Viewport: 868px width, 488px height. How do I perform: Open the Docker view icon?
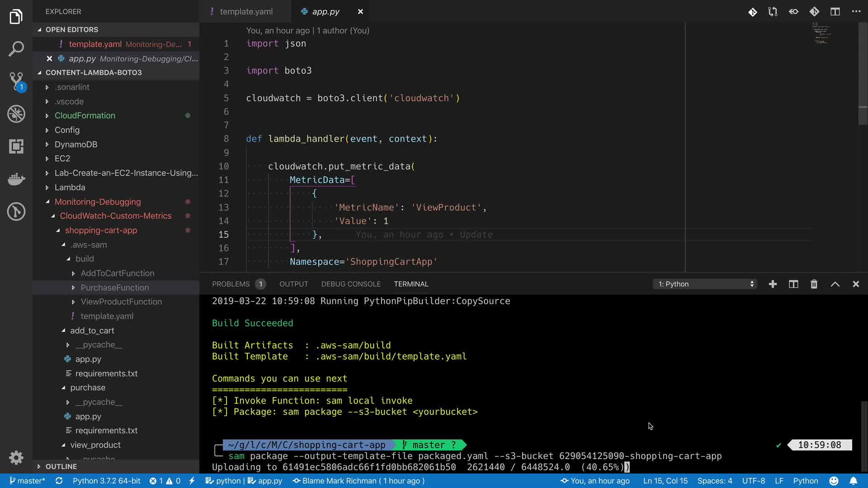pos(16,179)
